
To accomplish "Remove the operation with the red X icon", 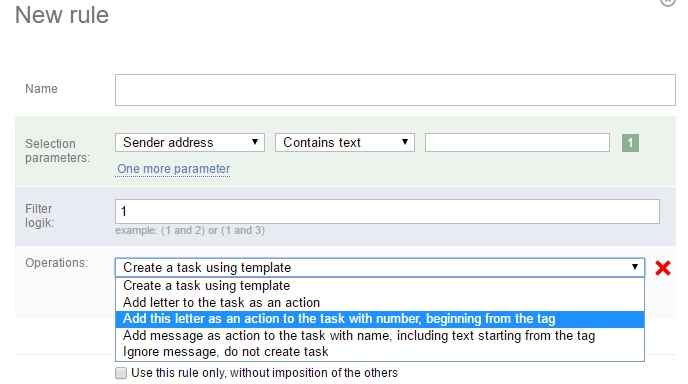I will [x=663, y=268].
